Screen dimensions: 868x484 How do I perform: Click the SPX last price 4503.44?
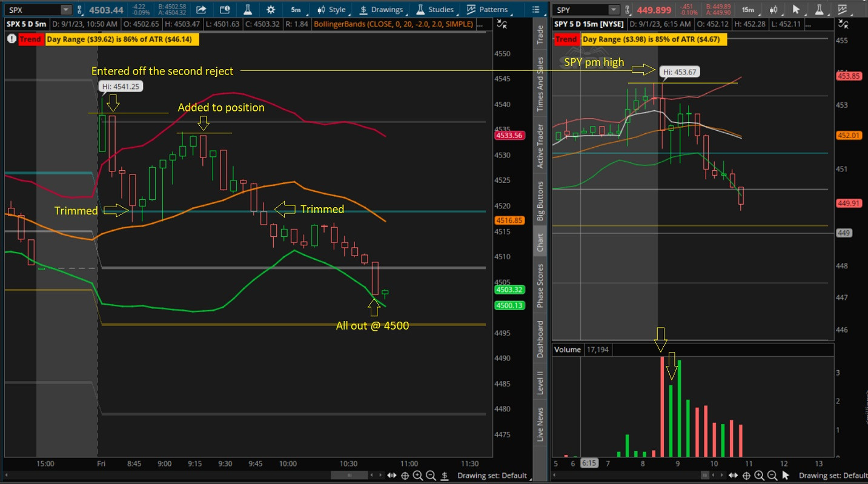(x=106, y=9)
